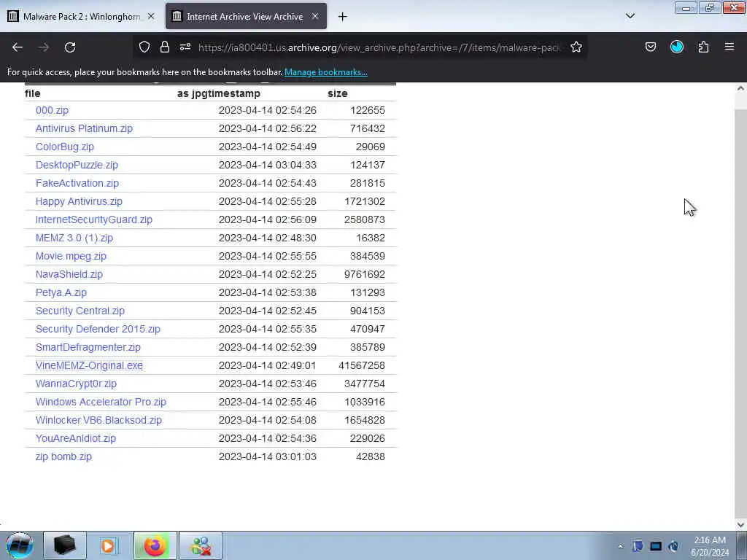Open SmartDefragmenter.zip link
Image resolution: width=747 pixels, height=560 pixels.
click(88, 347)
